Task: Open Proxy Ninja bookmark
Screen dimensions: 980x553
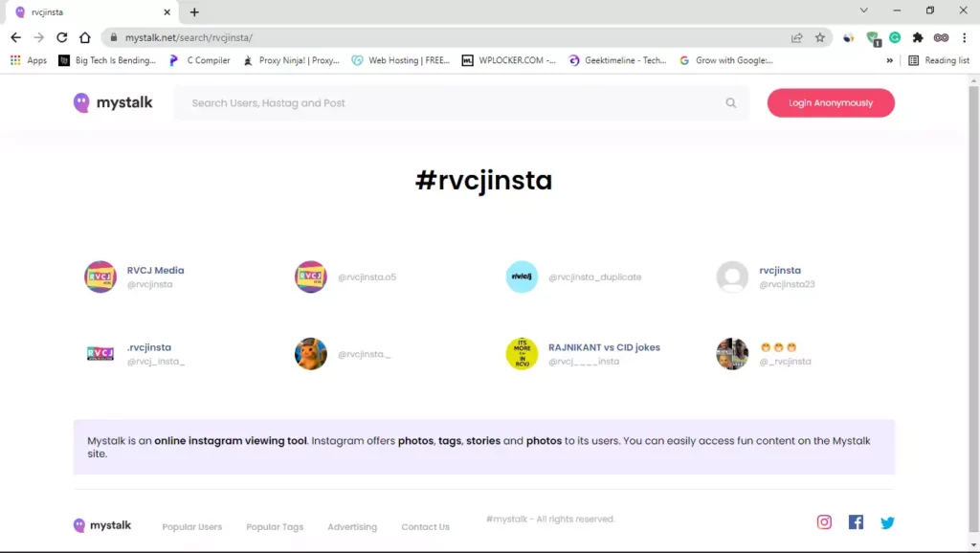Action: (x=291, y=60)
